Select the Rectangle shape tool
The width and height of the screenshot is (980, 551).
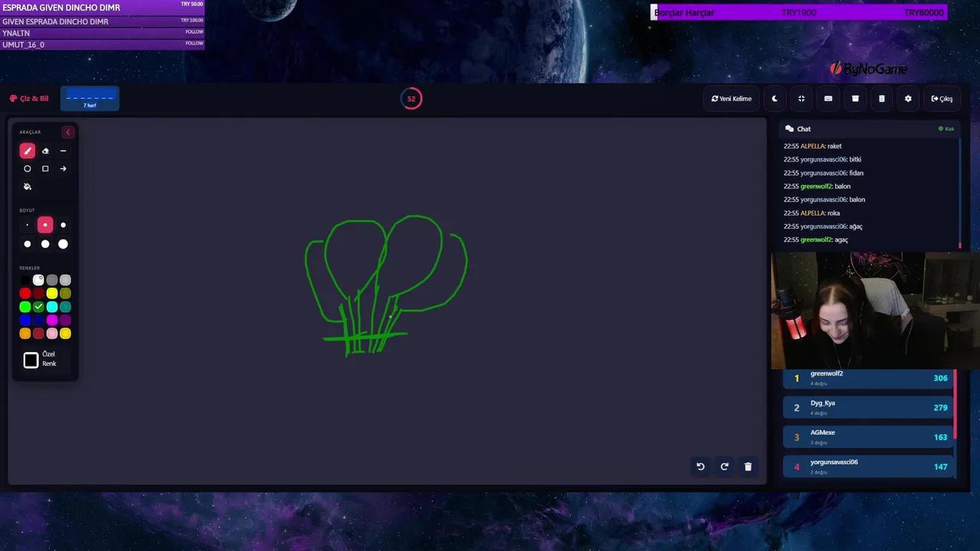pos(45,168)
